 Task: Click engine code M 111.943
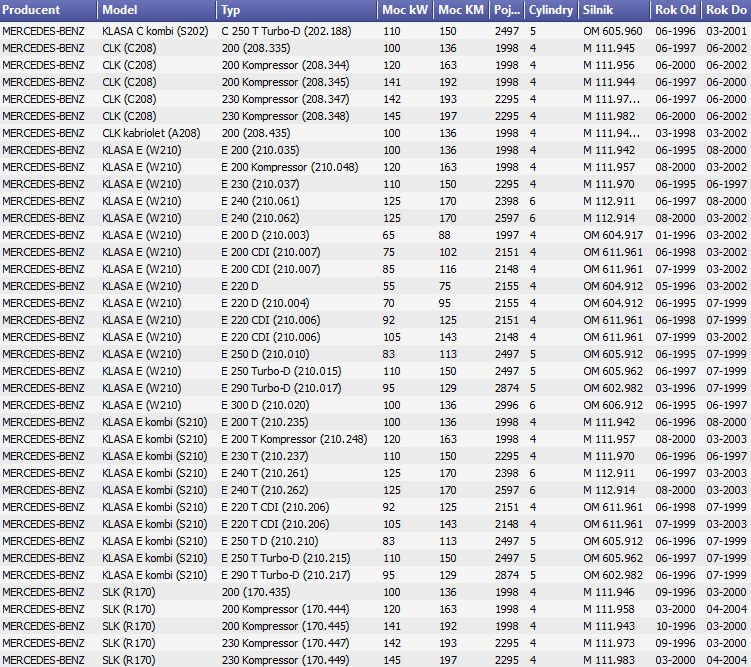click(609, 626)
